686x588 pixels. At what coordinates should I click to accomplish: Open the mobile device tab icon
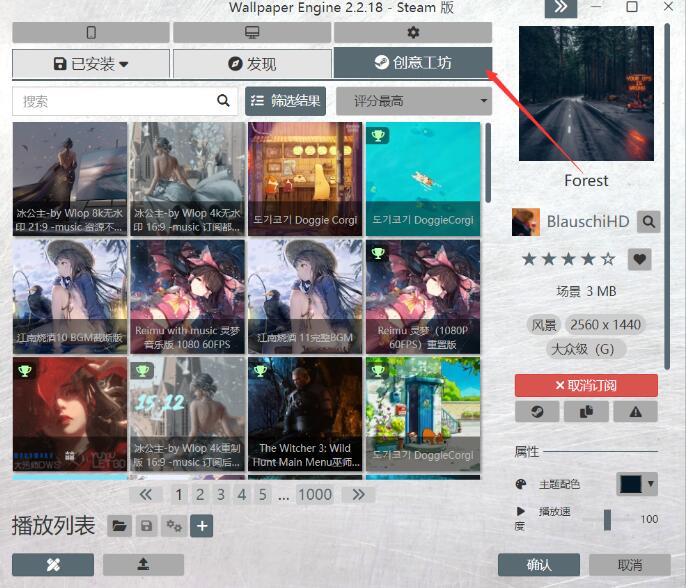click(91, 33)
